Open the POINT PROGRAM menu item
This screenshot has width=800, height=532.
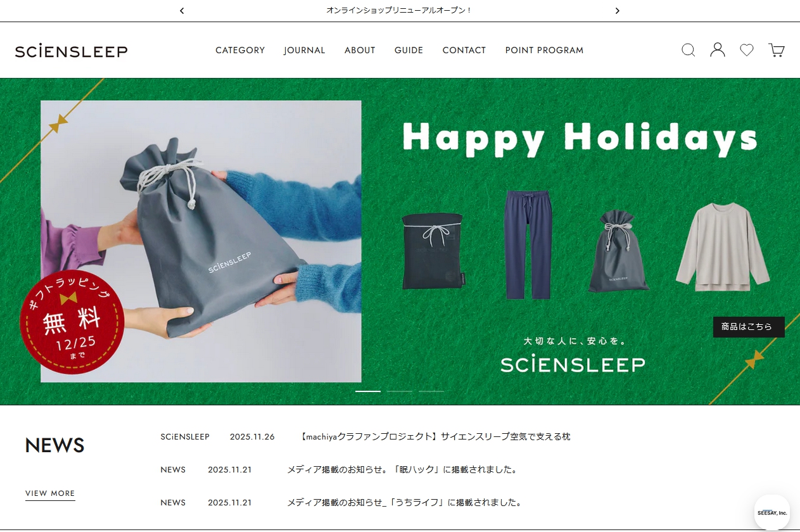click(x=544, y=50)
